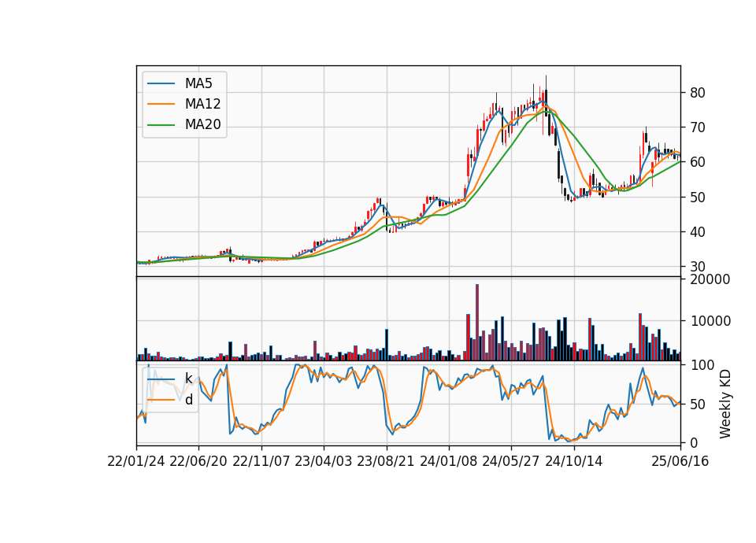Click the 23/08/21 date axis label
Viewport: 756px width, 543px height.
click(x=386, y=462)
